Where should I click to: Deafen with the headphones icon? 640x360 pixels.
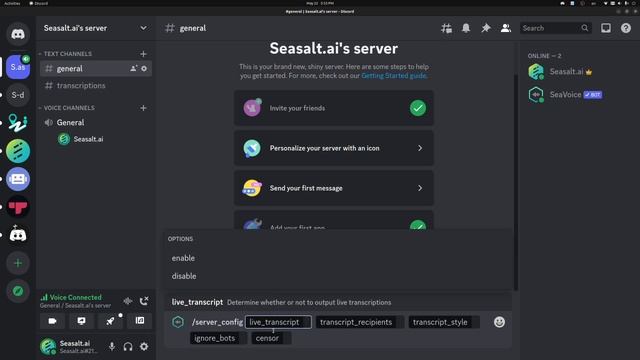coord(128,347)
